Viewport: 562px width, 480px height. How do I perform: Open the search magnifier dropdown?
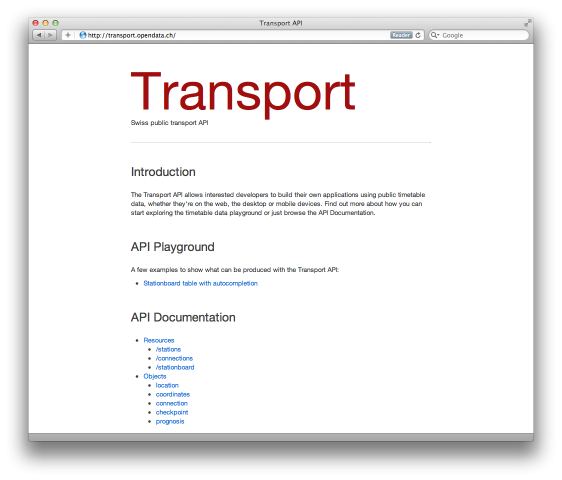point(434,35)
